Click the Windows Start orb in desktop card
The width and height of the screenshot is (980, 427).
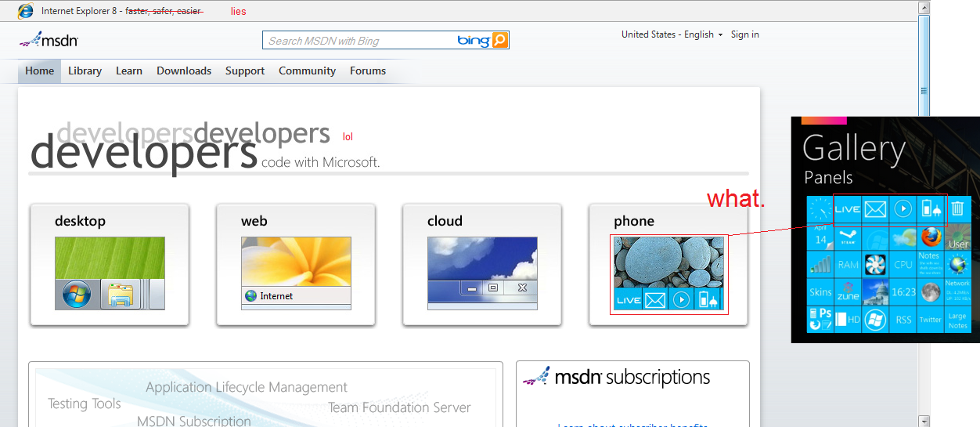click(x=77, y=295)
